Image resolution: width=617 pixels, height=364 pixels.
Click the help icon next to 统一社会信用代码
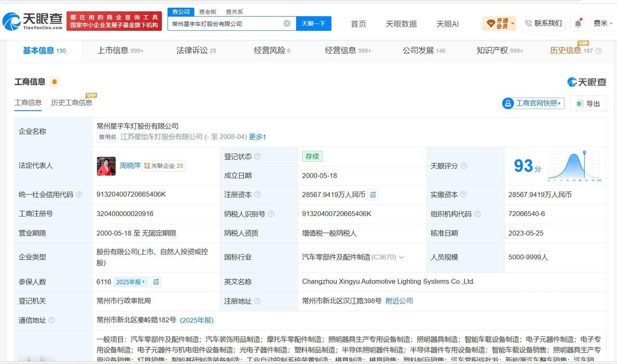[x=79, y=195]
